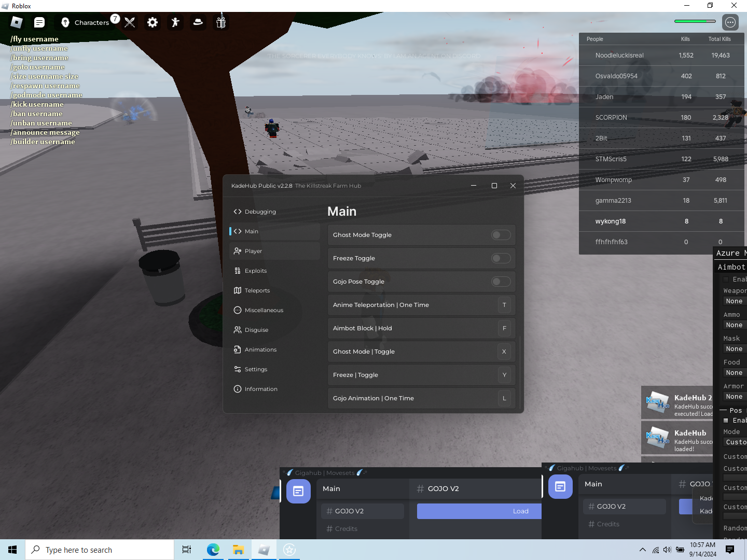Click the Gigahub icon in right window
The width and height of the screenshot is (747, 560).
(x=560, y=486)
